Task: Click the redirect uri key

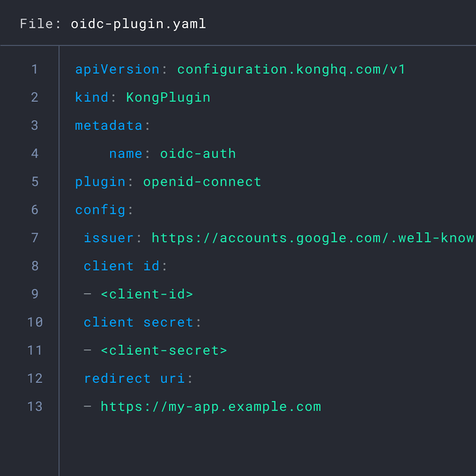Action: pyautogui.click(x=134, y=378)
